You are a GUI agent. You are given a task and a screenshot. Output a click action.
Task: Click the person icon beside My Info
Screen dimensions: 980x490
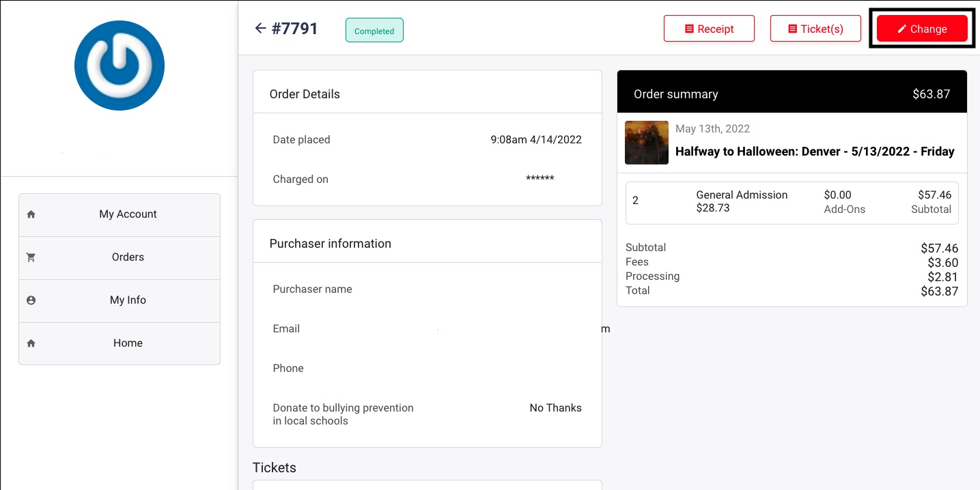pyautogui.click(x=31, y=300)
